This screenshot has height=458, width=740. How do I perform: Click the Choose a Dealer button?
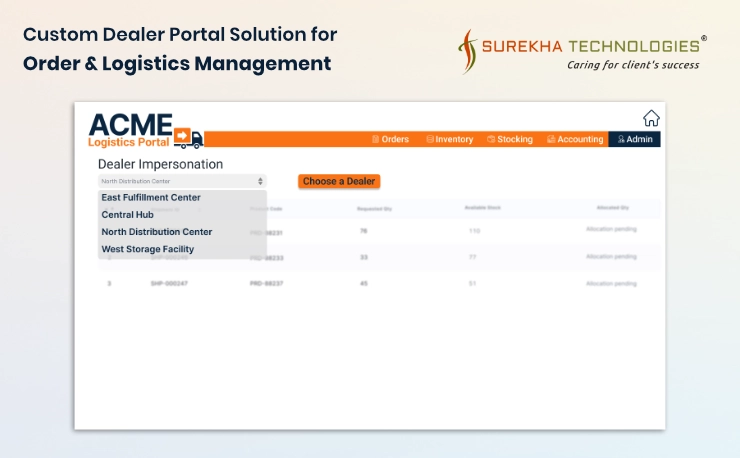(x=339, y=181)
